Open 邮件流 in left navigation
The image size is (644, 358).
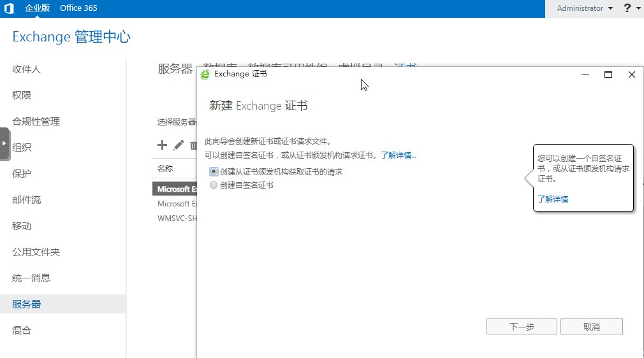click(26, 200)
